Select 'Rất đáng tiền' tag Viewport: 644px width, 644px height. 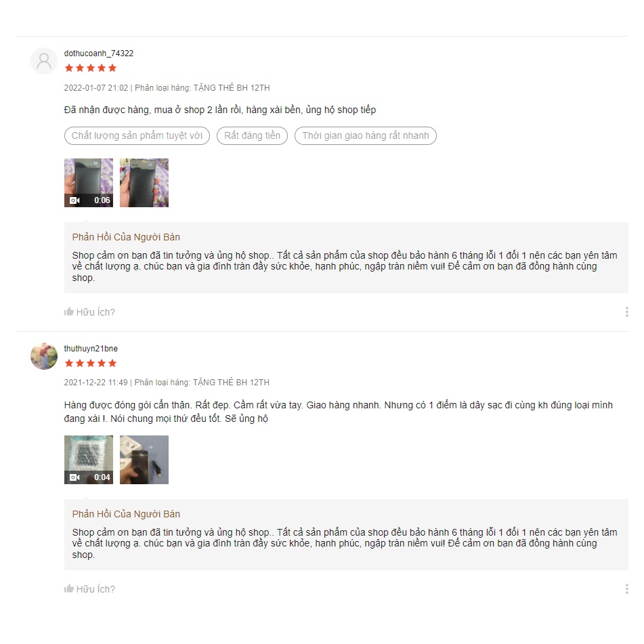click(x=252, y=136)
